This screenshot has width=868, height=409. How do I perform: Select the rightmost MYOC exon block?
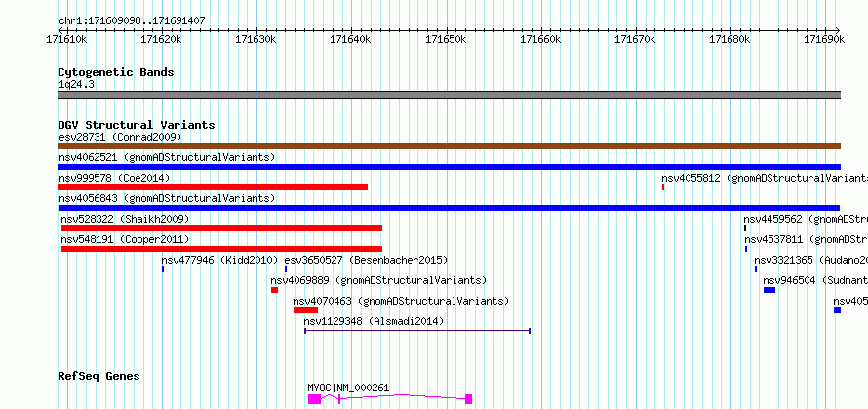(x=469, y=399)
